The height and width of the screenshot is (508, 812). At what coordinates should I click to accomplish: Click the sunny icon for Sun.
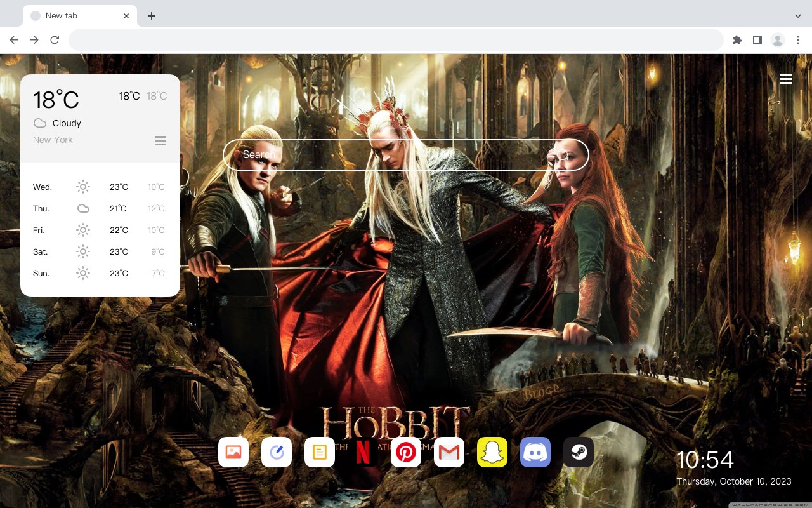click(x=83, y=273)
